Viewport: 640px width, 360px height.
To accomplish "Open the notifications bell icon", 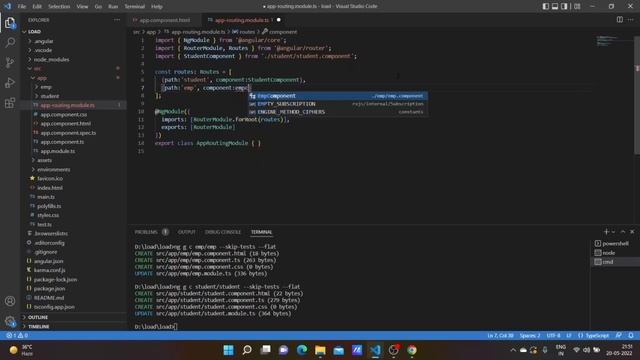I will point(631,336).
